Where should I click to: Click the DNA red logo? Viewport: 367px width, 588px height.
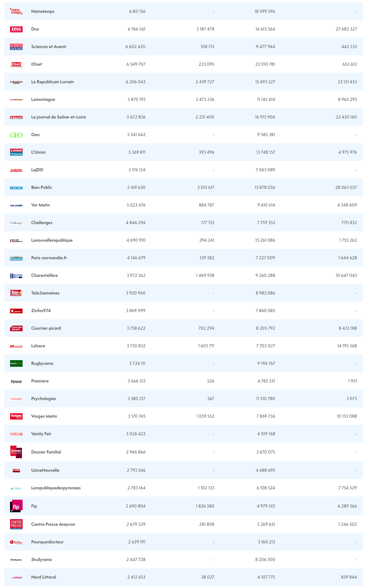[16, 29]
